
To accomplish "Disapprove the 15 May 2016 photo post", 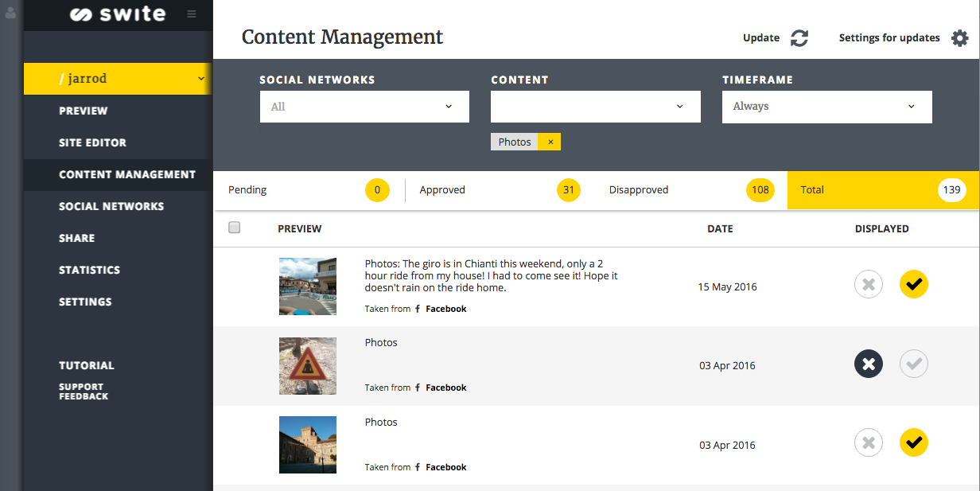I will (x=869, y=284).
